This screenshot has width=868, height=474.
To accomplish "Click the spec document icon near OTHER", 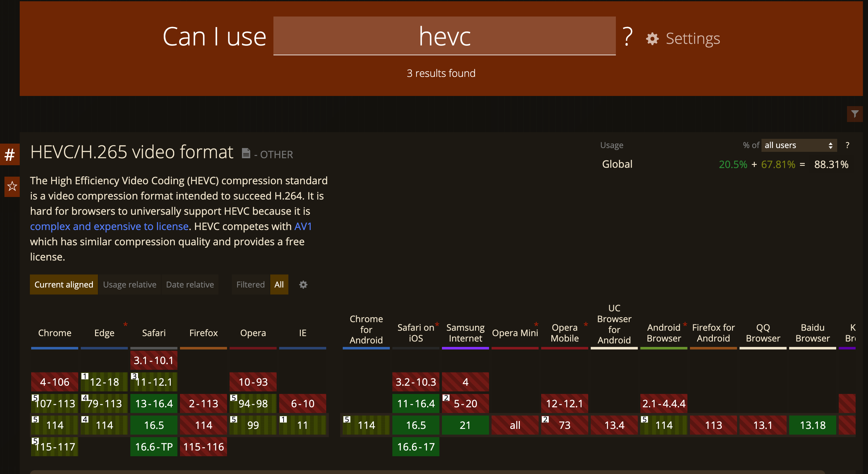I will (246, 153).
